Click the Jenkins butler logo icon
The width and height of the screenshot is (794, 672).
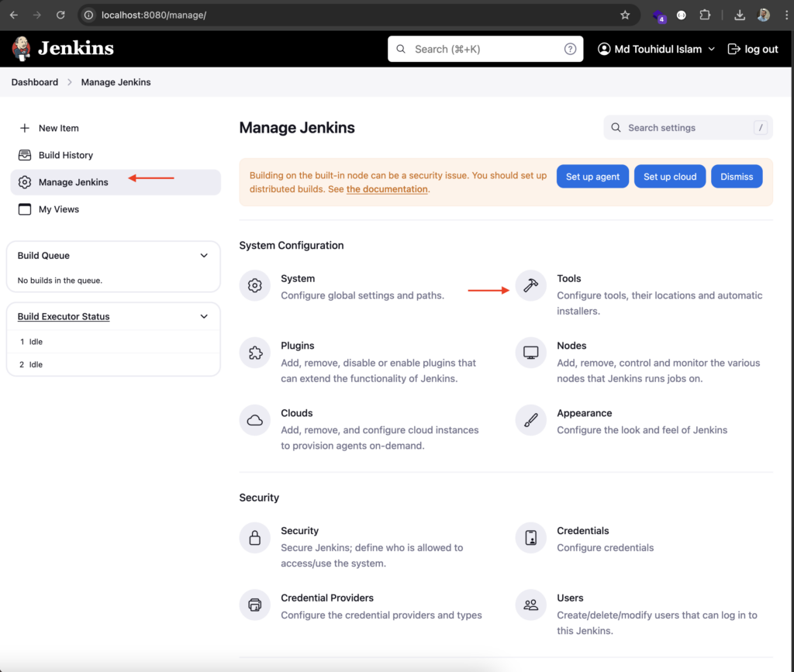[21, 49]
